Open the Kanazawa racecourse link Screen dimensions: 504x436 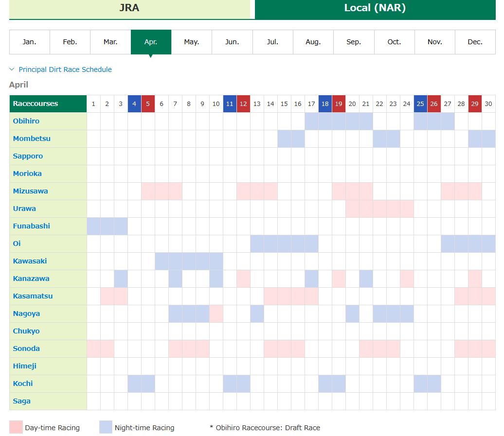[31, 279]
